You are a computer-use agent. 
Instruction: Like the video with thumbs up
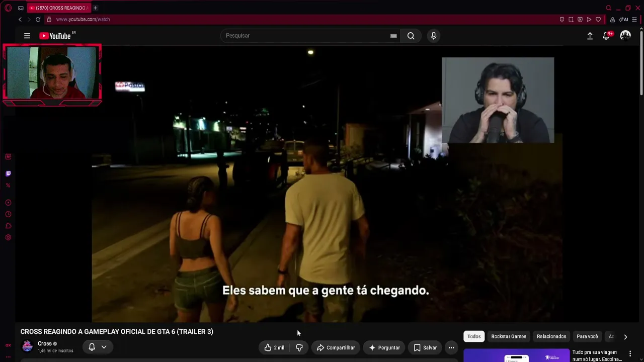(x=275, y=347)
